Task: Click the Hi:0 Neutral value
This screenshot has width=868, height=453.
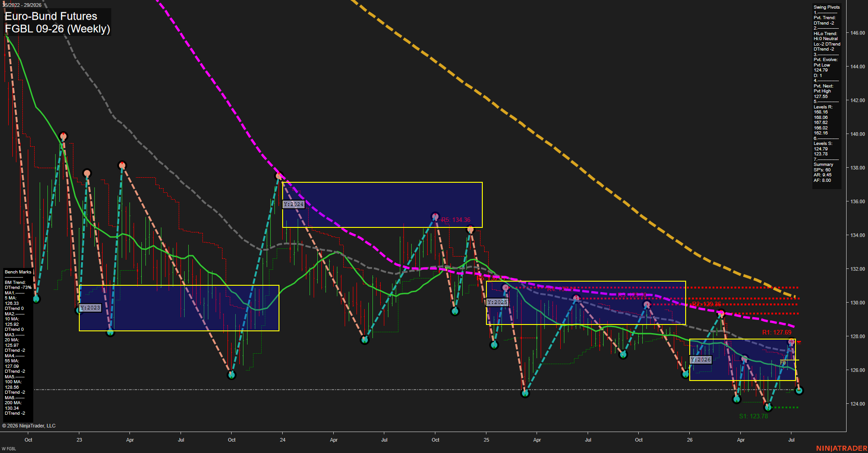Action: tap(826, 39)
